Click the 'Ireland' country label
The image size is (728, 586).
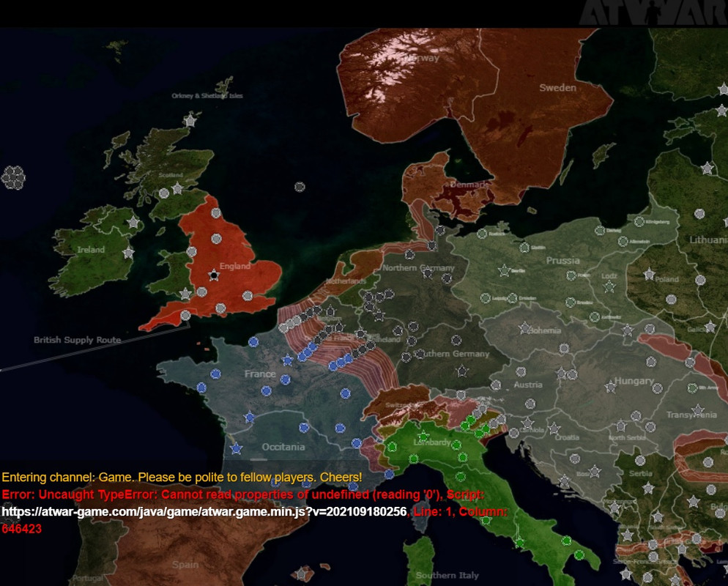[x=91, y=250]
